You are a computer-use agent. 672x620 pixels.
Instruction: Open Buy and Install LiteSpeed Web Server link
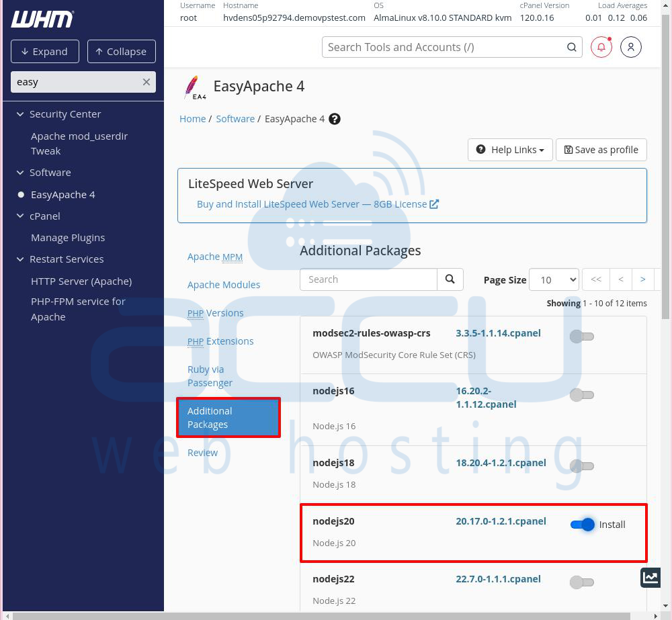(312, 204)
